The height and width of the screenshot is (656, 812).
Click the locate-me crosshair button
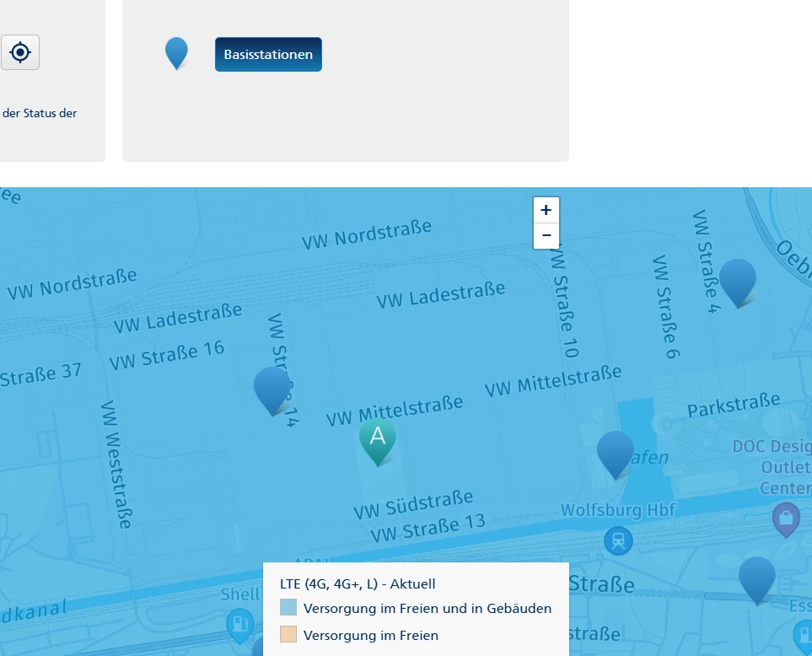pyautogui.click(x=19, y=52)
